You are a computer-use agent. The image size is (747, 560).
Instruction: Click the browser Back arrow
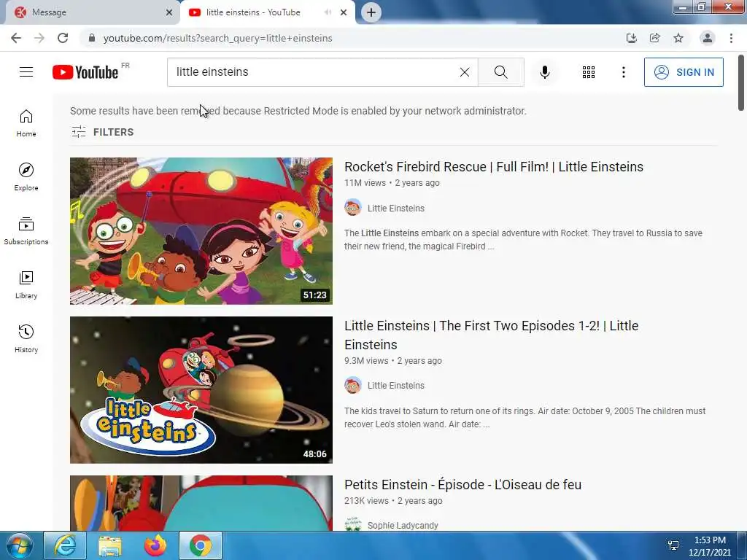click(16, 38)
